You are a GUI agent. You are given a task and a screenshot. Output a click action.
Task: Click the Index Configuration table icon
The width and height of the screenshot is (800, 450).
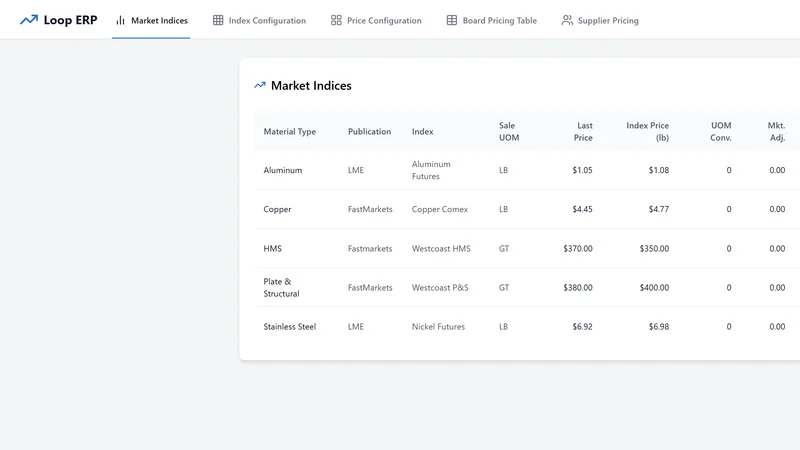pyautogui.click(x=218, y=20)
